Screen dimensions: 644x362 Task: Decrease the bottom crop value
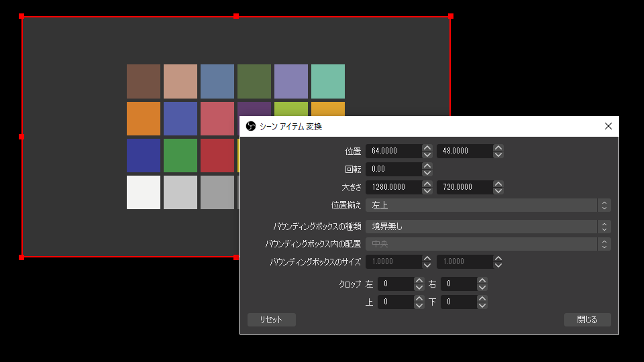(482, 306)
